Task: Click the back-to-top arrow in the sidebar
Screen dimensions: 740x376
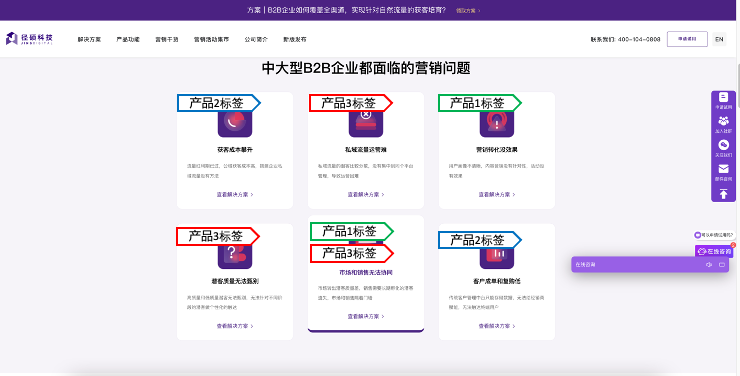Action: [x=723, y=193]
